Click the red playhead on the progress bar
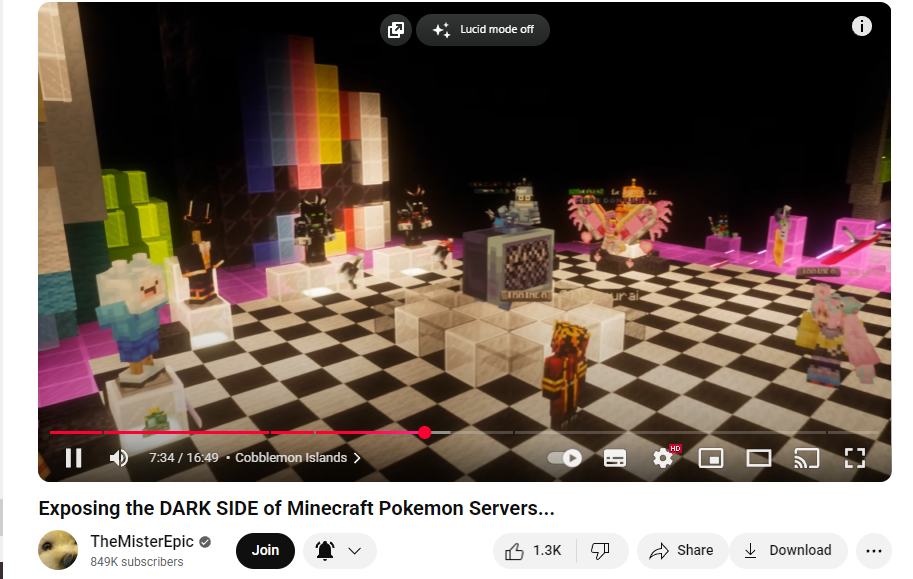The height and width of the screenshot is (579, 913). pos(425,432)
